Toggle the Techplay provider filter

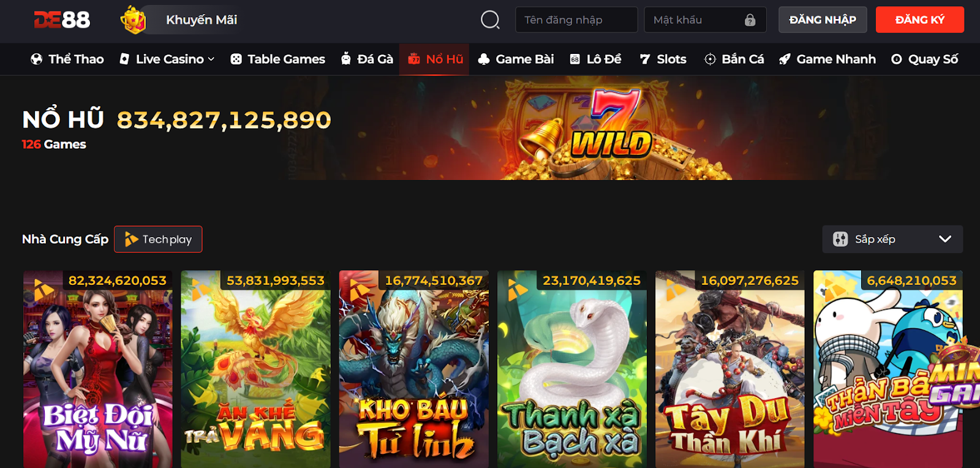coord(158,239)
